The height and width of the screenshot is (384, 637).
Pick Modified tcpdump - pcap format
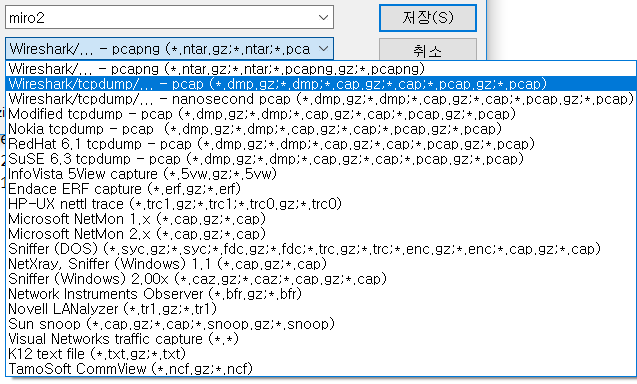click(321, 114)
